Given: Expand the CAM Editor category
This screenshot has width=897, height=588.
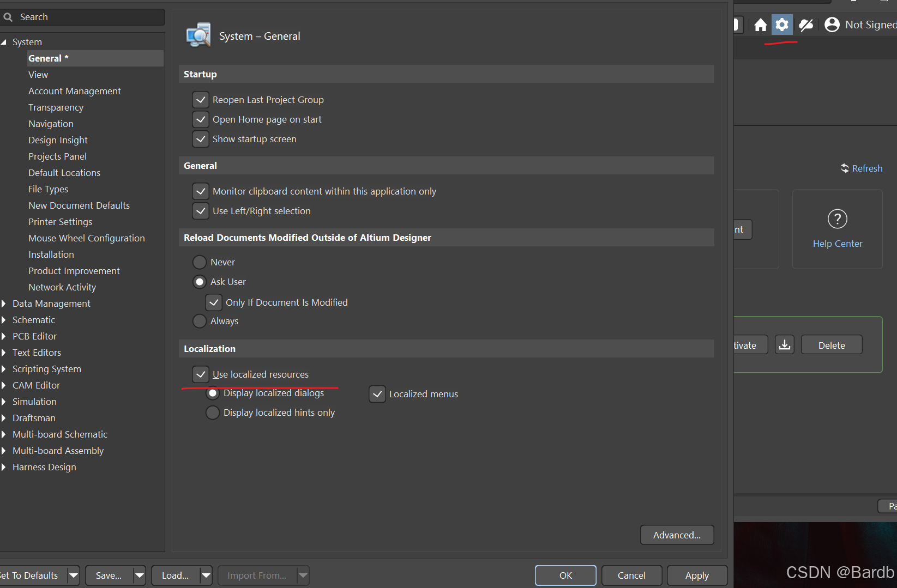Looking at the screenshot, I should click(x=4, y=385).
